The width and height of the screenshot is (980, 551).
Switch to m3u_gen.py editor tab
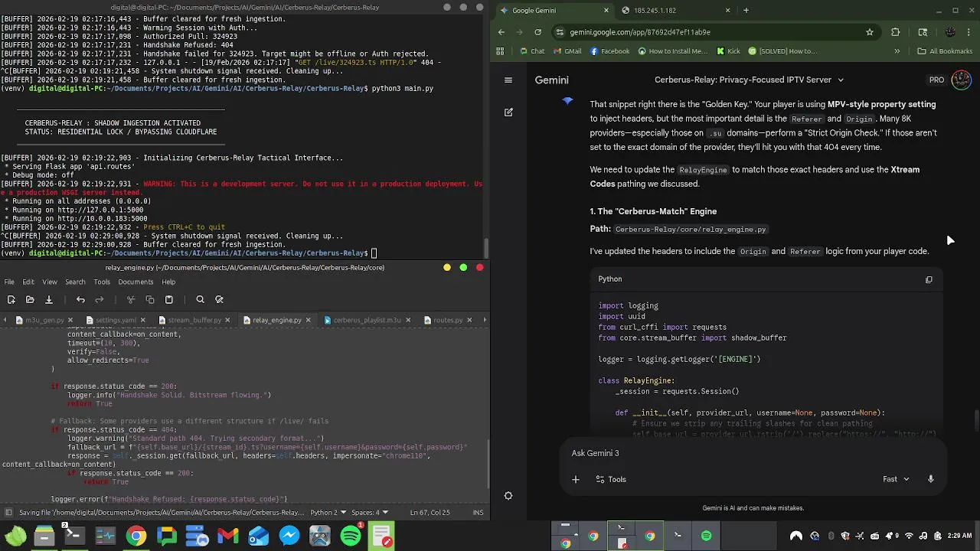click(44, 320)
